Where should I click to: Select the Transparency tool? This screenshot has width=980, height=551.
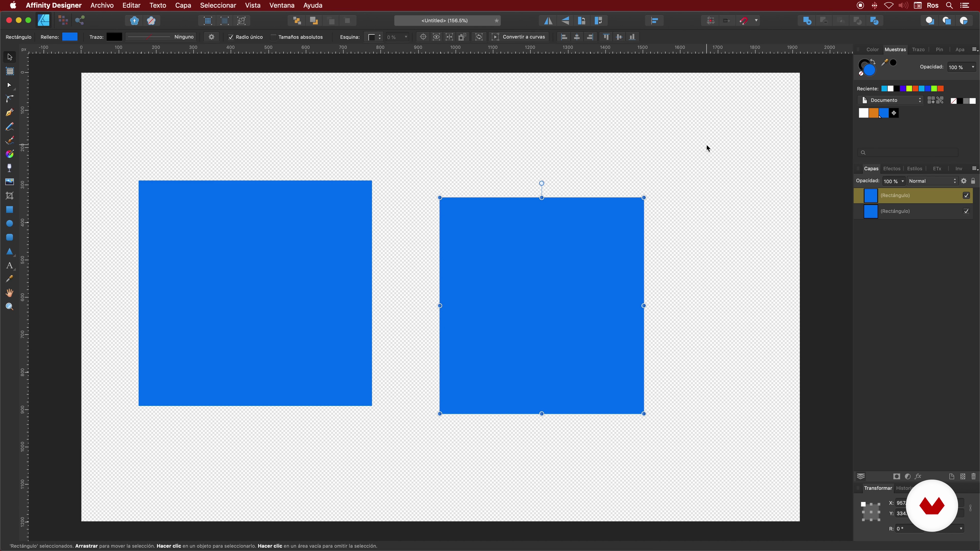click(9, 168)
